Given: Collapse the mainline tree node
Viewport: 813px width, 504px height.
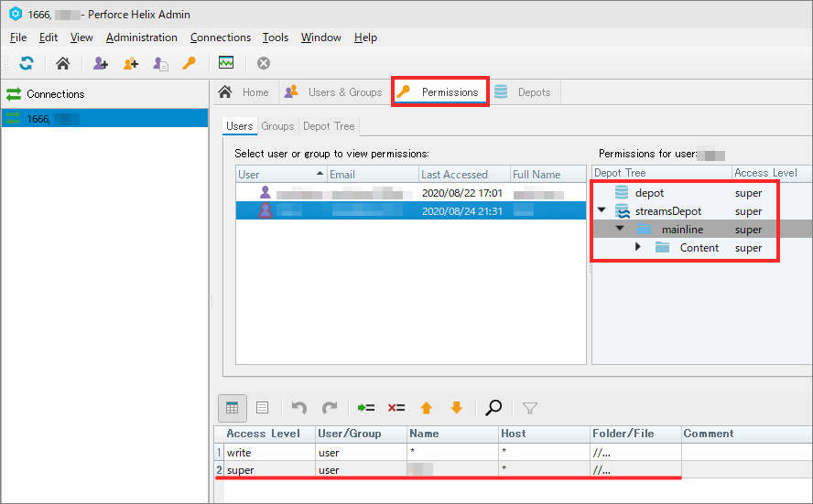Looking at the screenshot, I should click(x=620, y=229).
